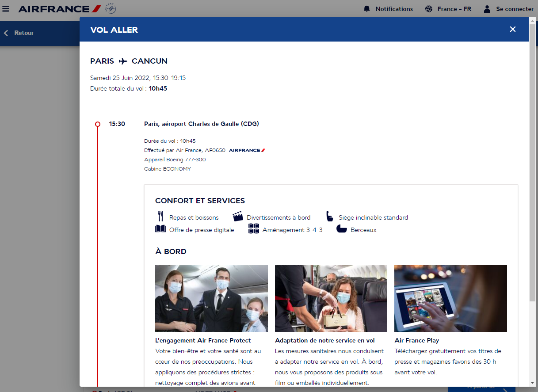
Task: Click the Berceaux label
Action: tap(364, 230)
